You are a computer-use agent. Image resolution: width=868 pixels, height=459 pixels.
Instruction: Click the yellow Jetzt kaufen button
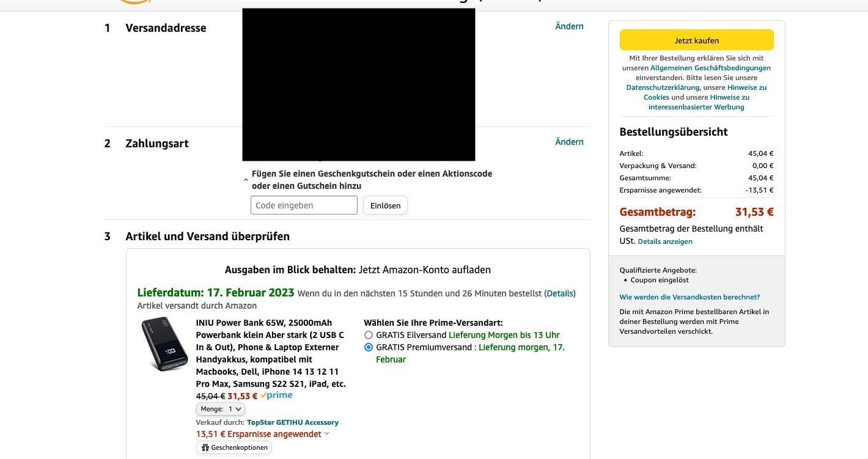(696, 40)
